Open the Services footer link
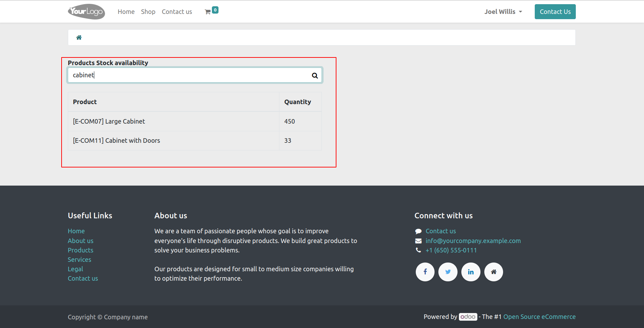 click(79, 260)
